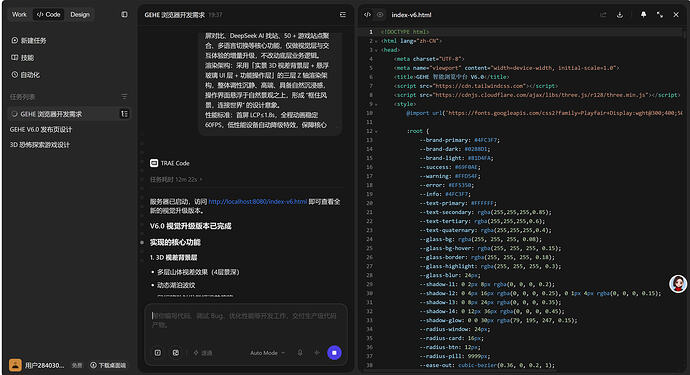Viewport: 690px width, 375px height.
Task: Collapse the html tag on line 2
Action: pyautogui.click(x=376, y=41)
